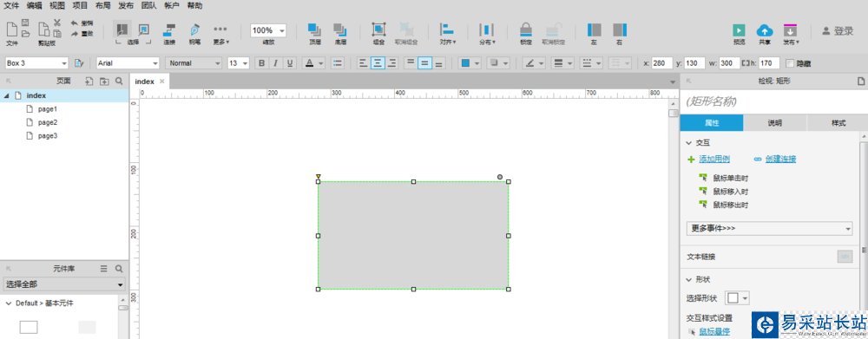The height and width of the screenshot is (339, 868).
Task: Open the 视图 menu
Action: [x=57, y=6]
